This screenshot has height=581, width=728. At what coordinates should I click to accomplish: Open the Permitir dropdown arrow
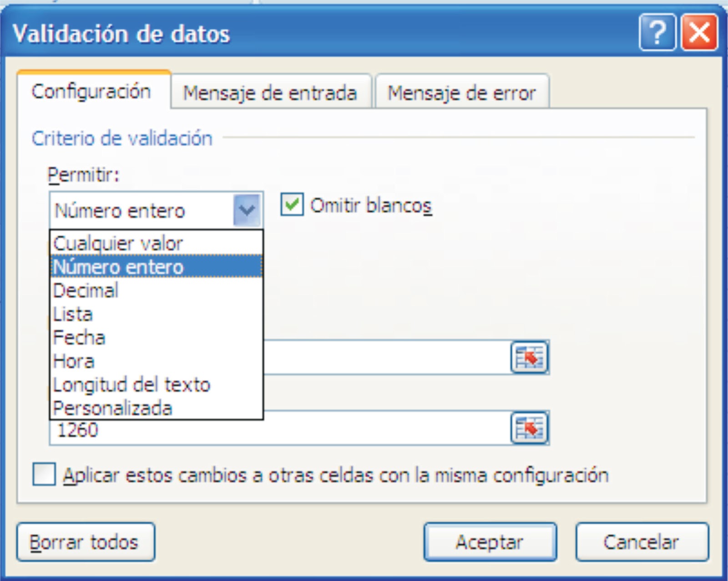[246, 210]
